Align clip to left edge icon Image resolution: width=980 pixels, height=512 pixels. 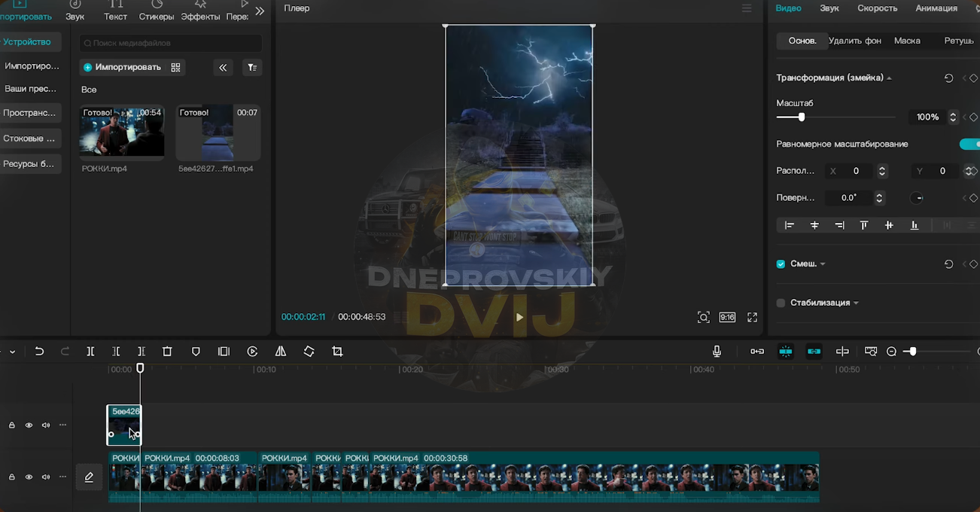click(789, 225)
